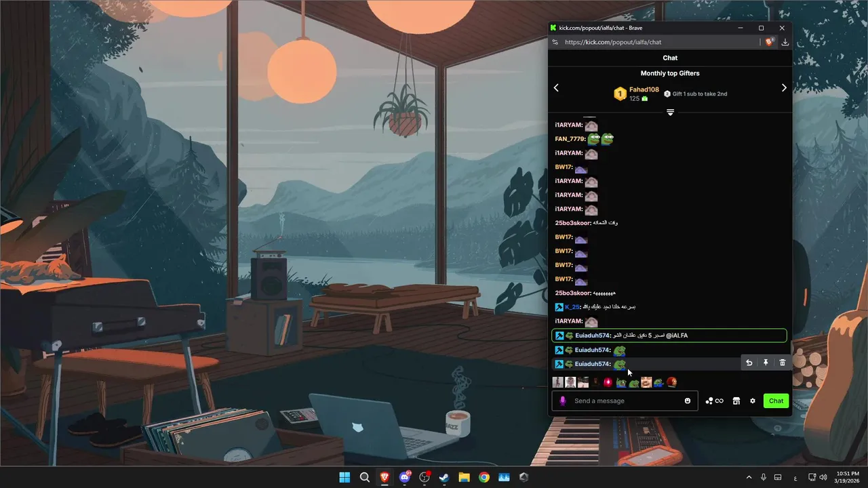
Task: Open chat settings gear icon
Action: click(753, 401)
